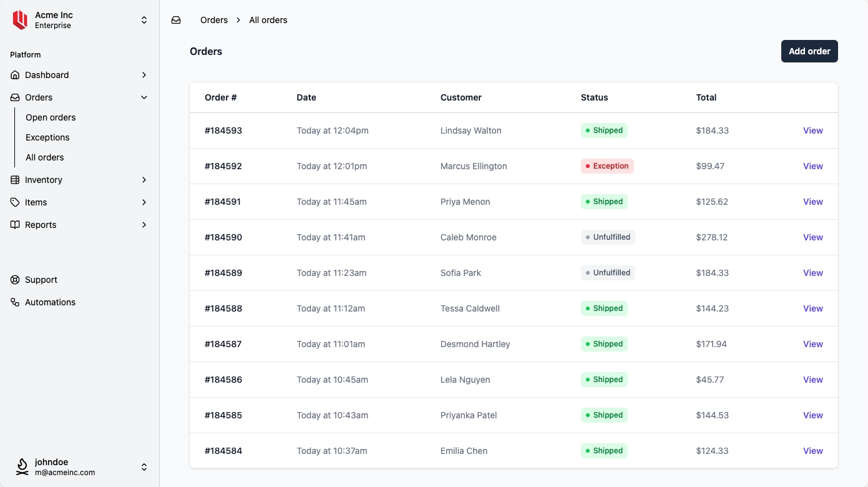Collapse the Orders section chevron
This screenshot has height=487, width=868.
pyautogui.click(x=144, y=97)
